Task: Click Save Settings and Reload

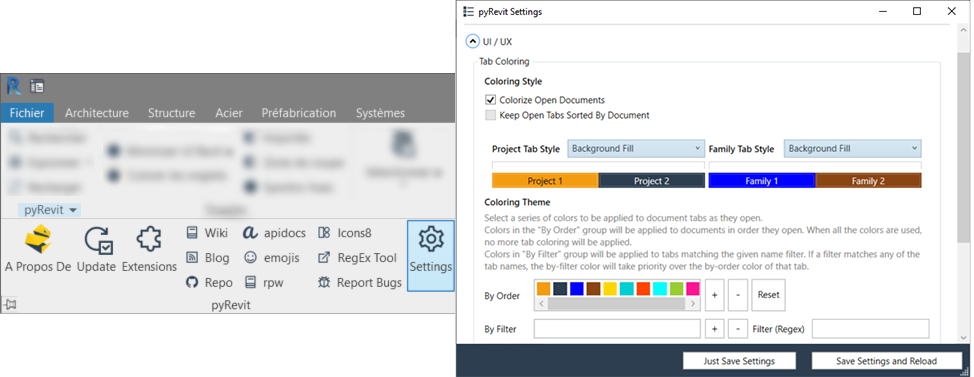Action: tap(886, 361)
